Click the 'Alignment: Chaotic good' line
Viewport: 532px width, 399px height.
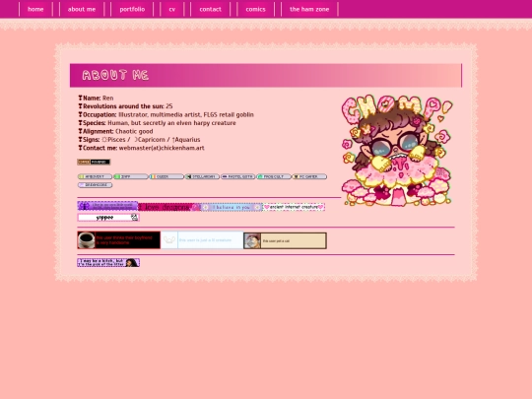115,131
